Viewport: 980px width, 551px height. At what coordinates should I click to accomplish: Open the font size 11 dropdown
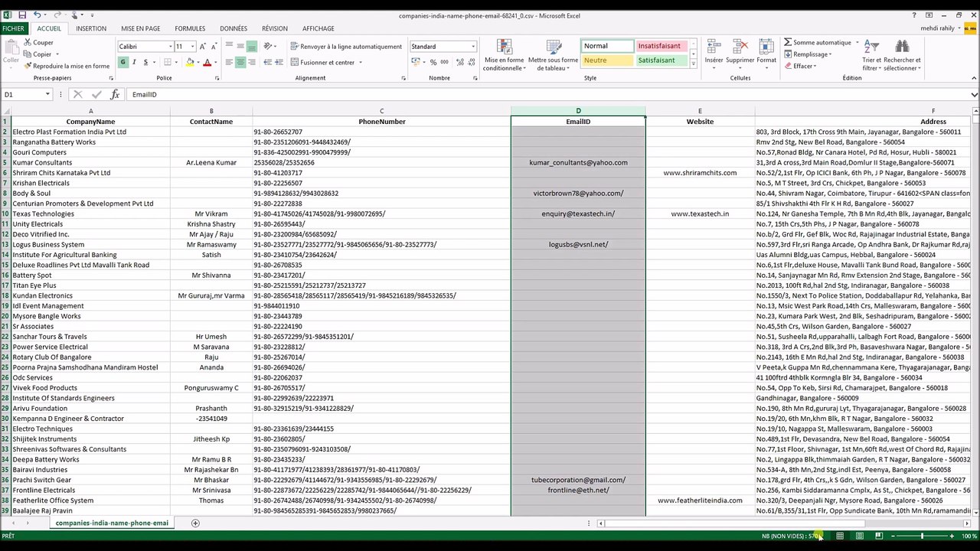coord(192,47)
